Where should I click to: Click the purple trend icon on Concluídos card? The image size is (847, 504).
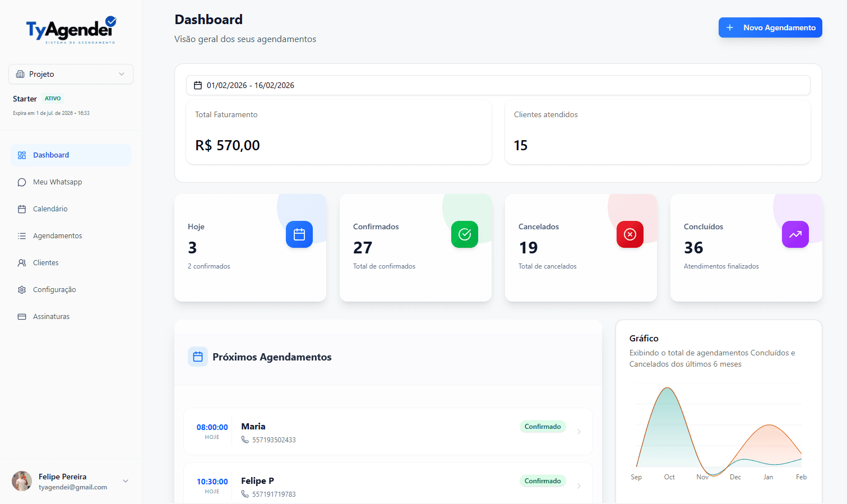pos(795,234)
